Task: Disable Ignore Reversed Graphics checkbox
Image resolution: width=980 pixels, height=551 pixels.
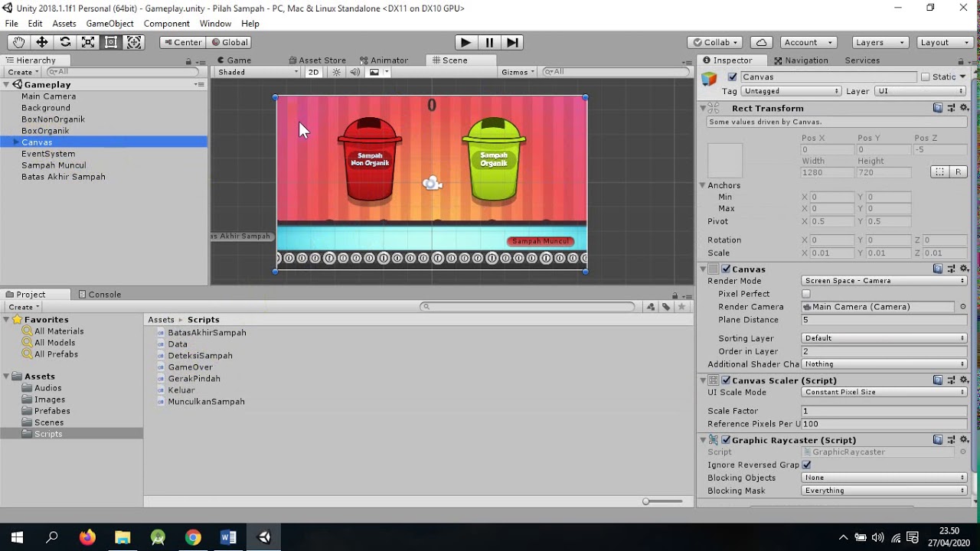Action: [x=806, y=465]
